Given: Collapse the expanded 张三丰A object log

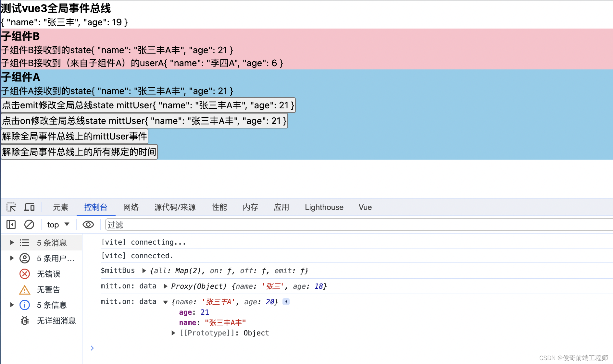Looking at the screenshot, I should 166,302.
